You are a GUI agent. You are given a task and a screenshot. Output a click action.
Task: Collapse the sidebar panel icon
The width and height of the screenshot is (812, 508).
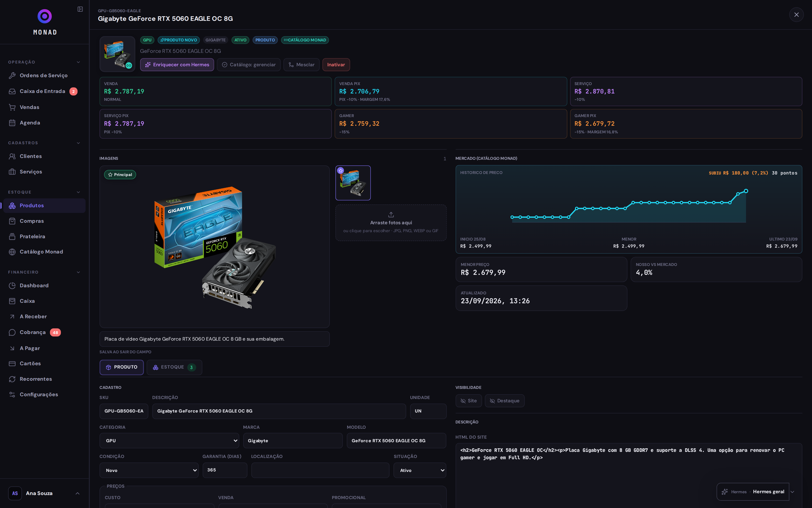(x=80, y=9)
